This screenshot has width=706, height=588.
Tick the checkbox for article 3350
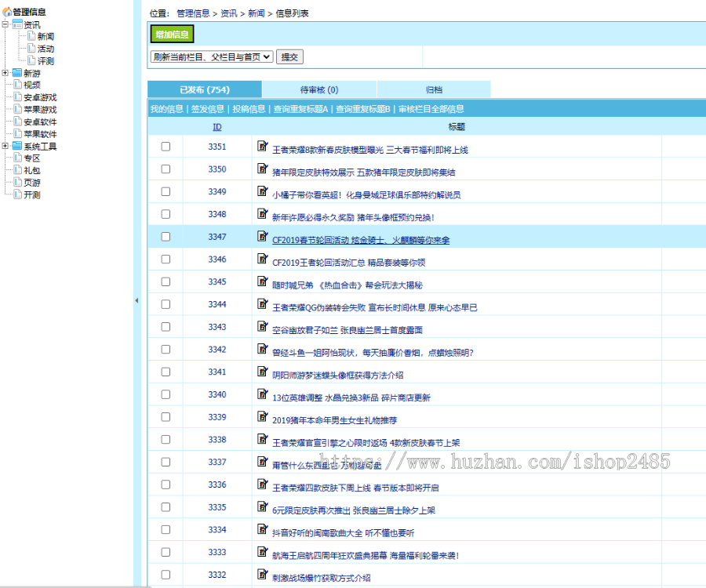tap(166, 169)
